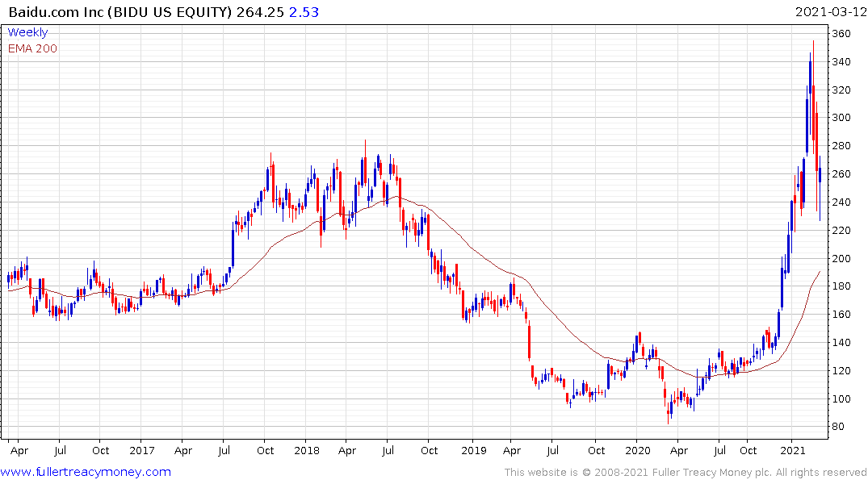Click the 360 price axis label

841,34
